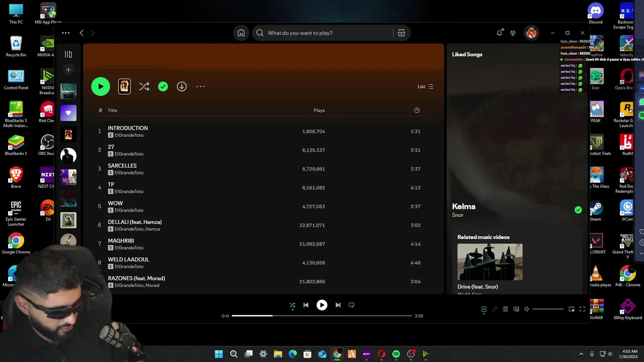Open the Steam desktop shortcut
Screen dimensions: 644x362
tap(596, 211)
